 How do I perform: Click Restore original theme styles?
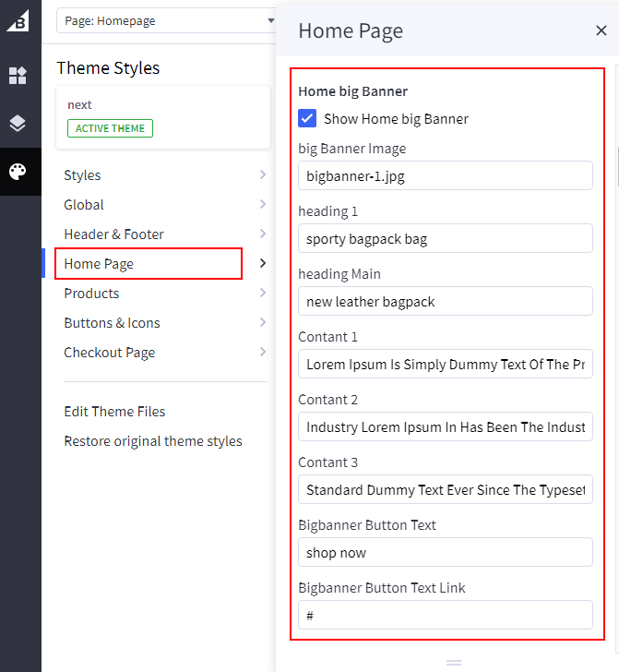(153, 441)
